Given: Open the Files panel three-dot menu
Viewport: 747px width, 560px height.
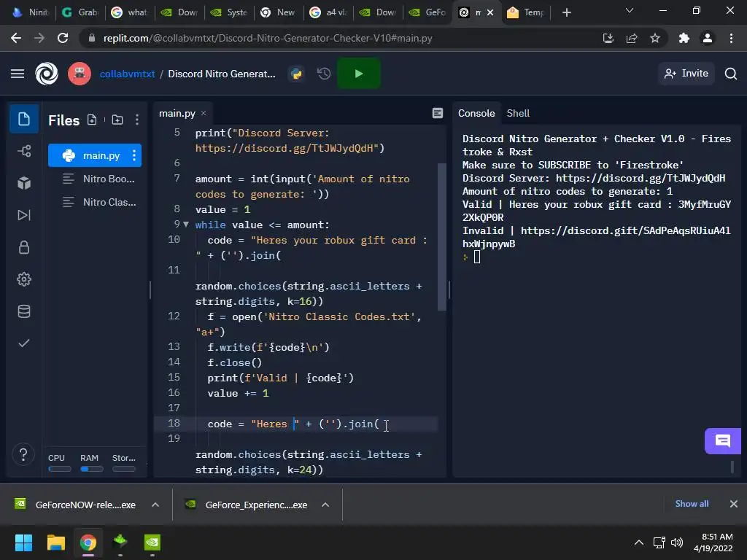Looking at the screenshot, I should [137, 120].
